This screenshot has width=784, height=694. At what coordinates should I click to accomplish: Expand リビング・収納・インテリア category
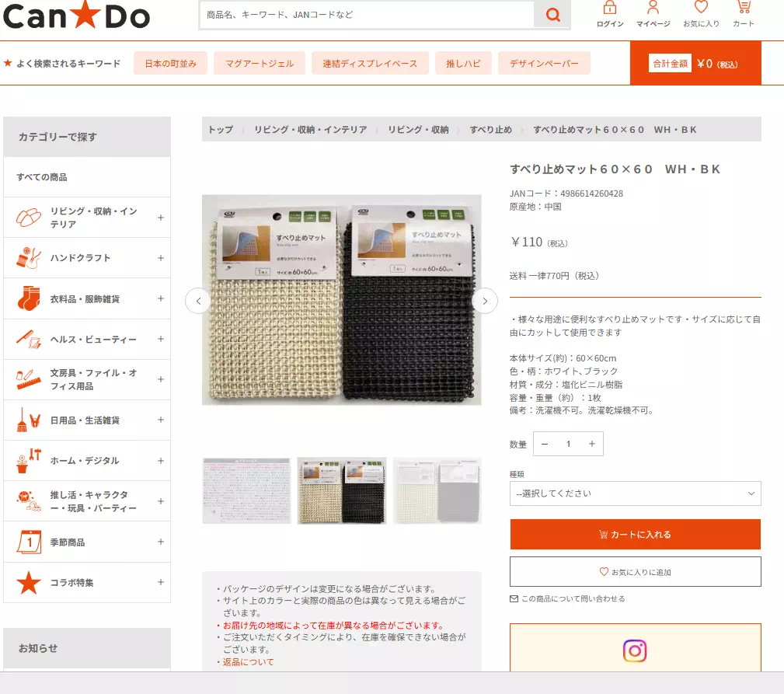(161, 218)
